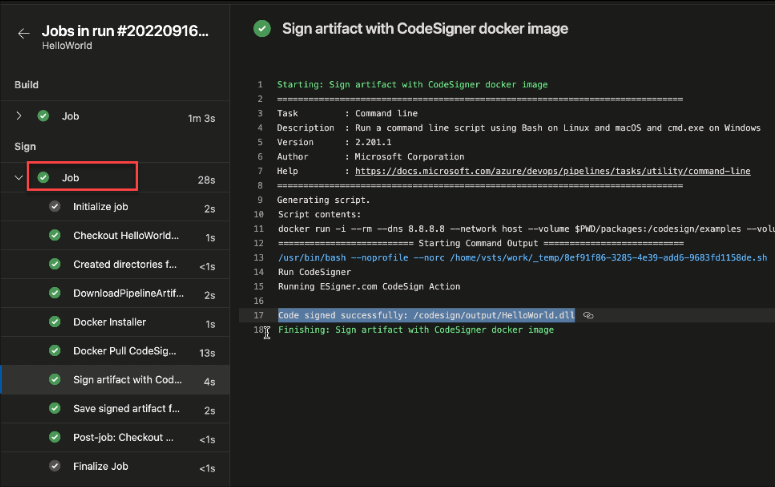Click green check icon beside Docker Installer

[54, 323]
